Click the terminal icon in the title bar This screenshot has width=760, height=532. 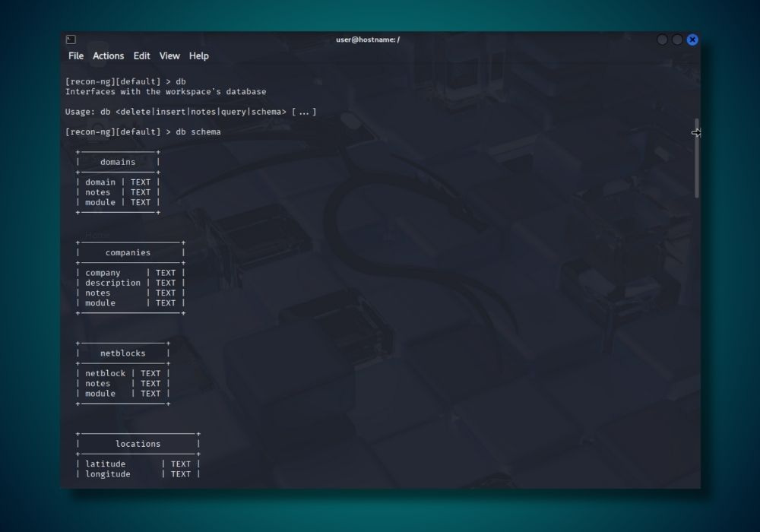click(71, 39)
